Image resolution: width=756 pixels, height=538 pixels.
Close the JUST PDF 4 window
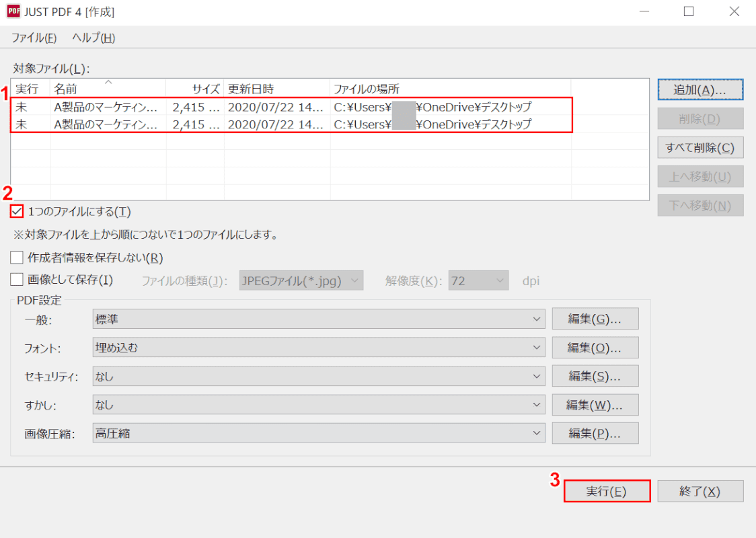coord(734,11)
